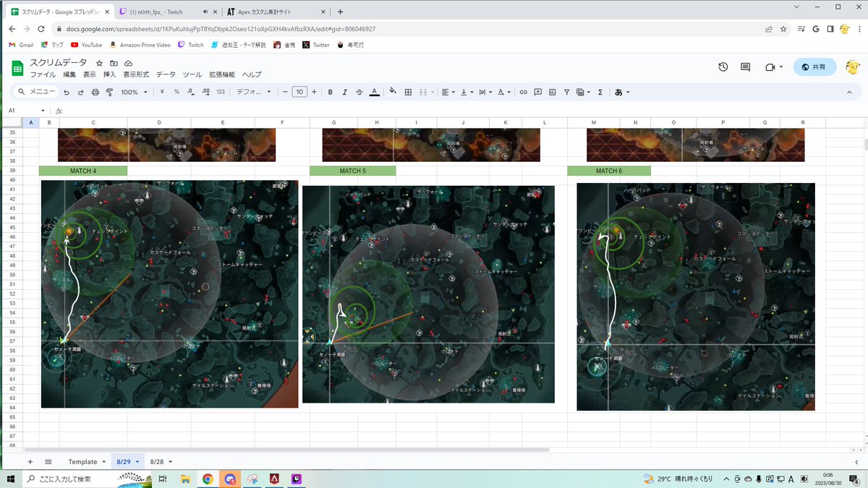This screenshot has height=488, width=868.
Task: Open the 表示 menu
Action: [x=90, y=74]
